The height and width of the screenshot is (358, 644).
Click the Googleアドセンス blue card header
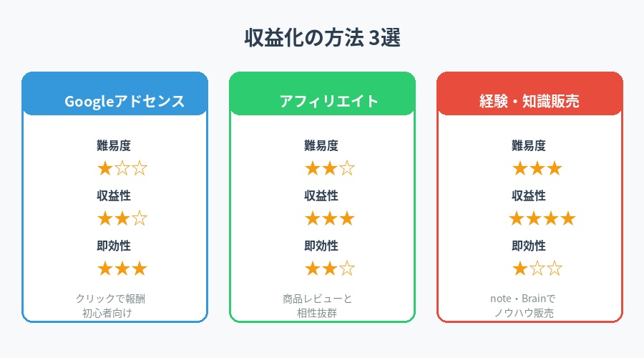(114, 101)
